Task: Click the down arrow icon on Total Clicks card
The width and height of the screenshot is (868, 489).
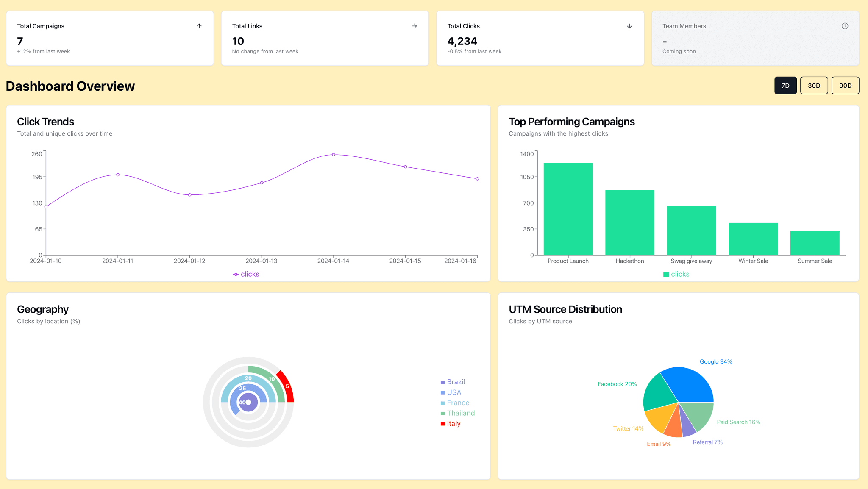Action: click(629, 26)
